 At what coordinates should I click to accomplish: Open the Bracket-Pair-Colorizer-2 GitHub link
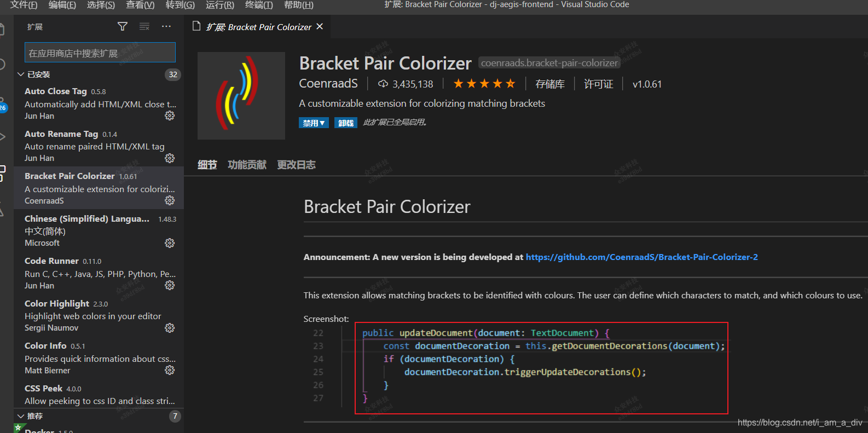click(641, 257)
